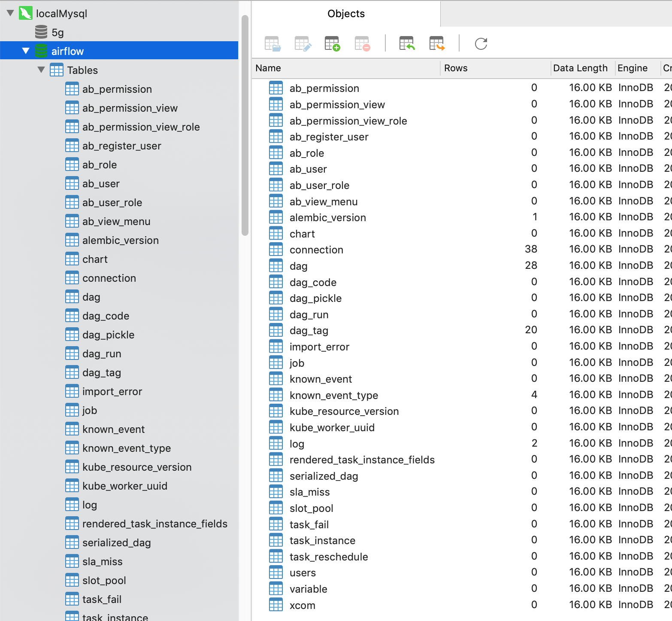Screen dimensions: 672x621
Task: Click table icon beside alembic_version in Objects list
Action: coord(276,217)
